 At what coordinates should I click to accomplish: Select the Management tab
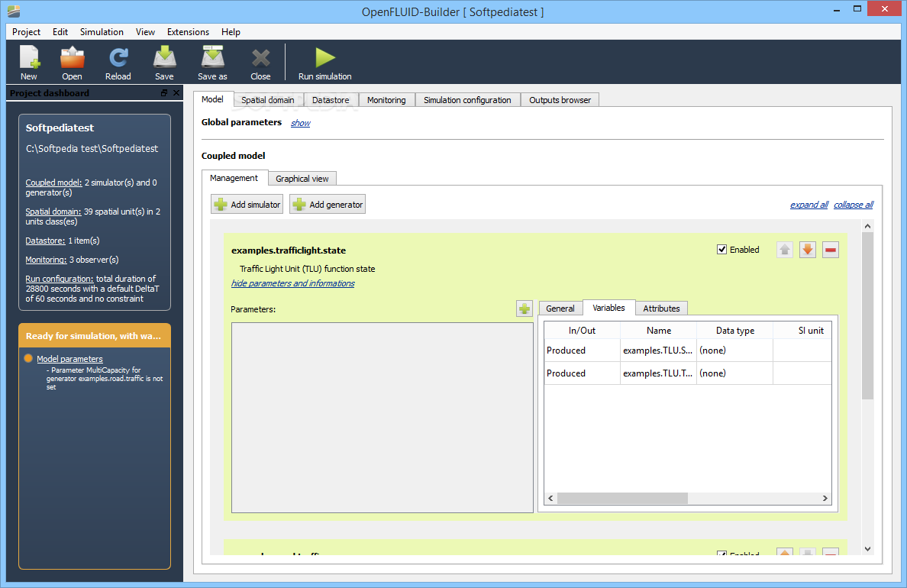pos(234,178)
